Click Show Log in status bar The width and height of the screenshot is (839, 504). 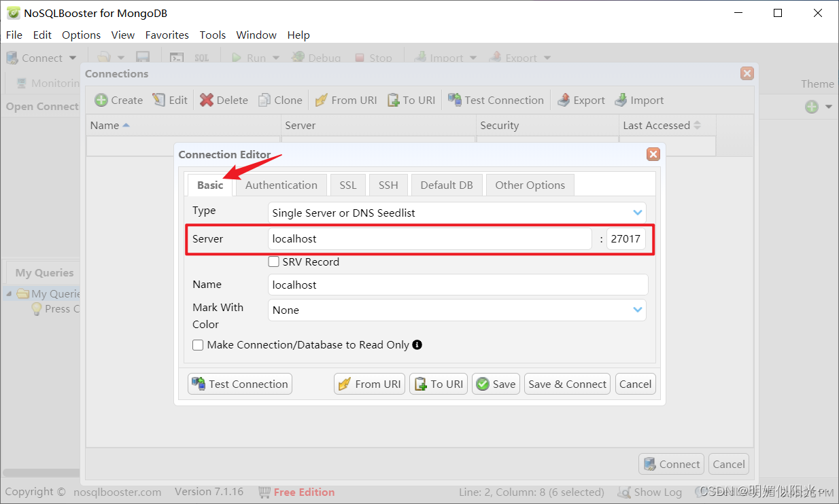click(649, 492)
